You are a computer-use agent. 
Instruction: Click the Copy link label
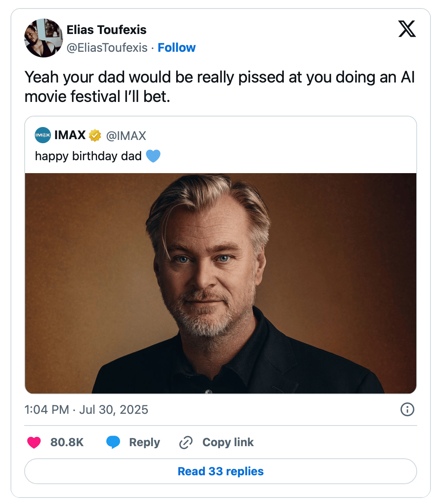click(228, 442)
